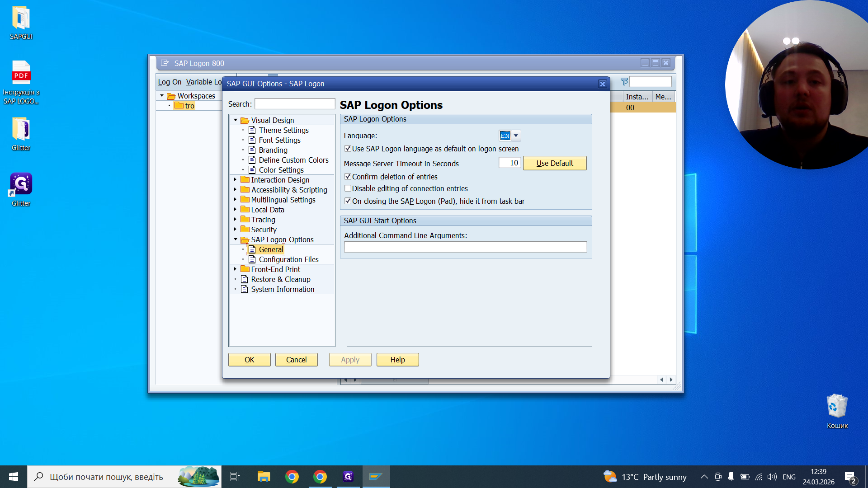Open the SAPGUI desktop folder icon
This screenshot has width=868, height=488.
coord(21,23)
